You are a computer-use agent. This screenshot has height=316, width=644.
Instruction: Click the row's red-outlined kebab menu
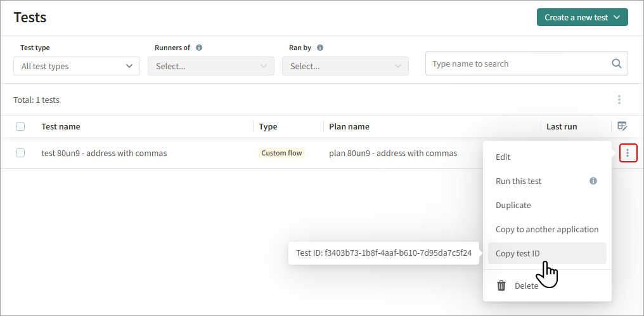click(628, 153)
